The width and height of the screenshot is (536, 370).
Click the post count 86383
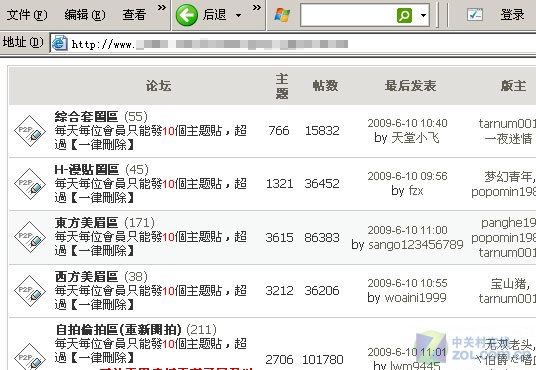click(x=322, y=237)
